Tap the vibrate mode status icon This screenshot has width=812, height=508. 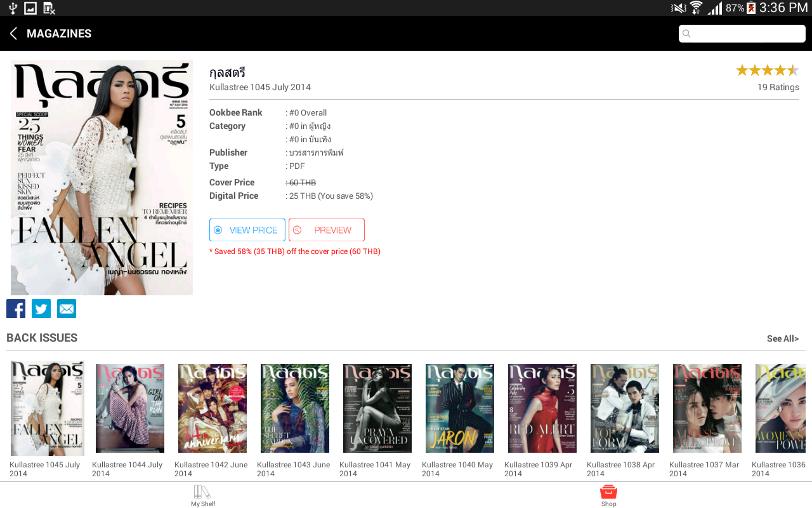point(678,8)
